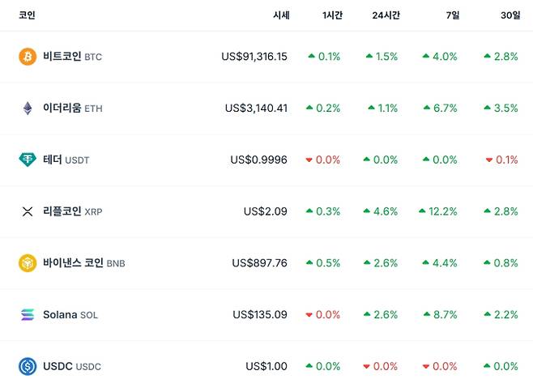533x392 pixels.
Task: Open the 비트코인 BTC coin link
Action: coord(72,57)
